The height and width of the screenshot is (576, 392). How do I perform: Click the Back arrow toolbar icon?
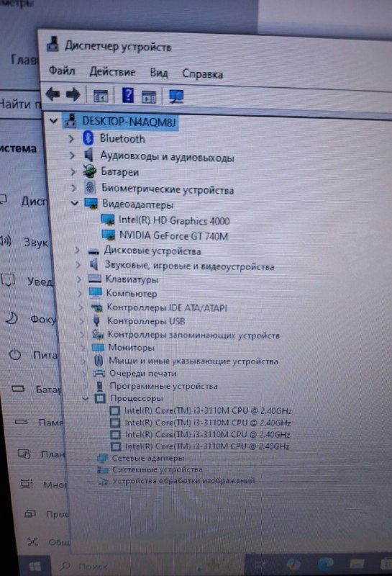53,94
